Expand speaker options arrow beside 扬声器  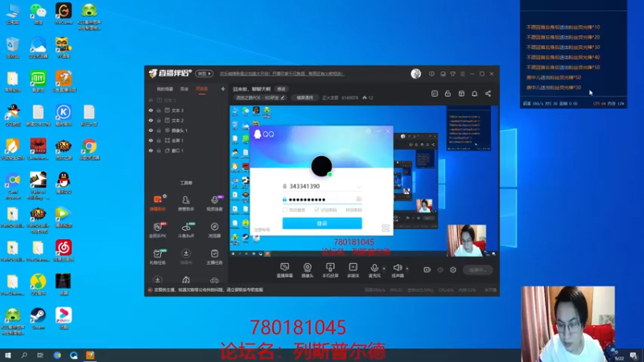407,269
